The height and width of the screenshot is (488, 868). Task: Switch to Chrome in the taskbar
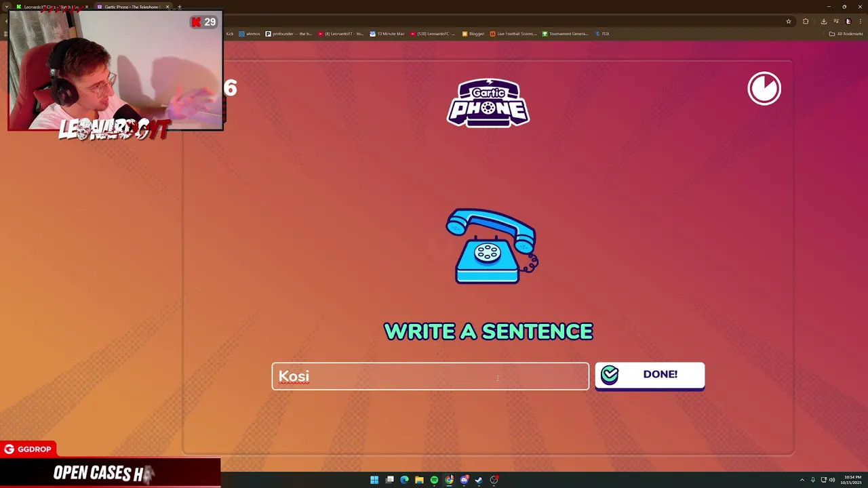click(449, 480)
